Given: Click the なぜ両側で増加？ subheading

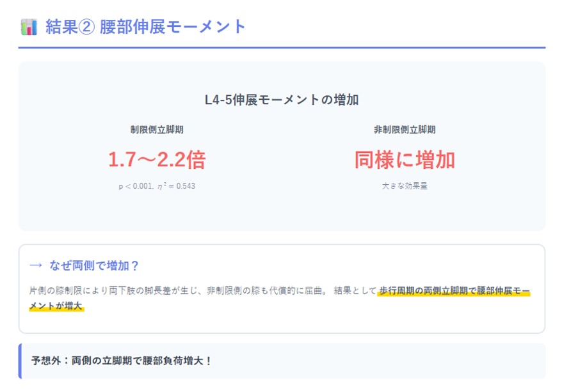Looking at the screenshot, I should (94, 265).
